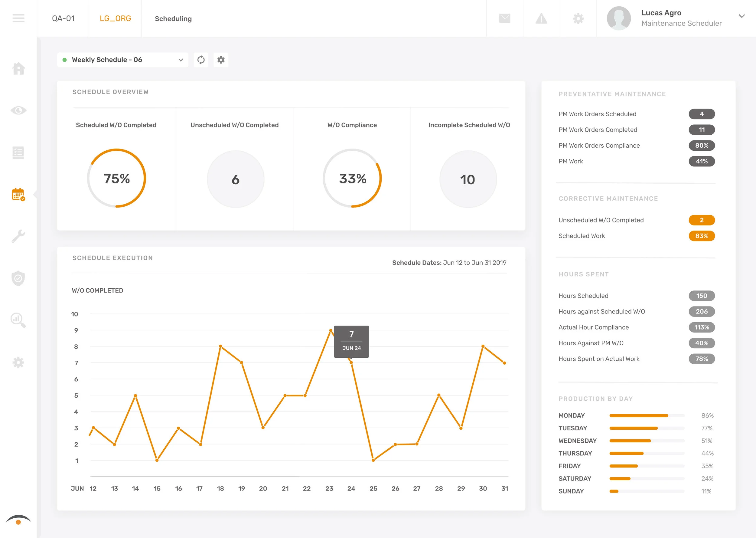Open the warning alerts triangle icon
Screen dimensions: 756x538
click(x=541, y=18)
